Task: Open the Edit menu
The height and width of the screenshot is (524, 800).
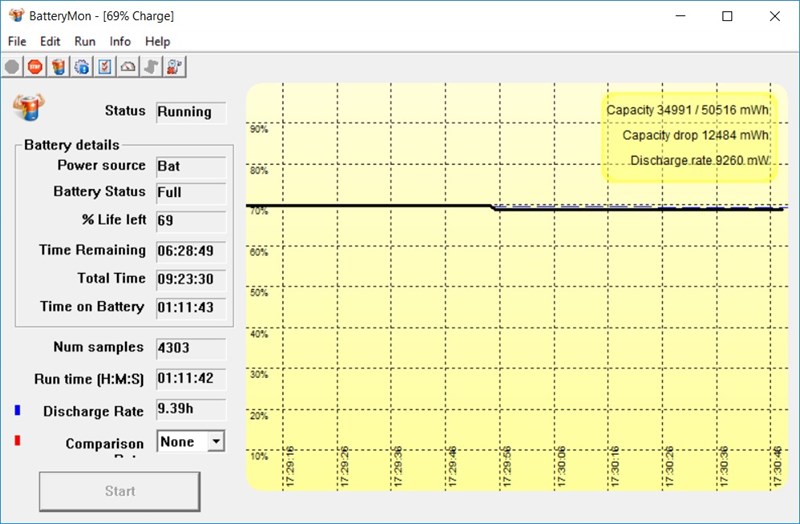Action: 50,41
